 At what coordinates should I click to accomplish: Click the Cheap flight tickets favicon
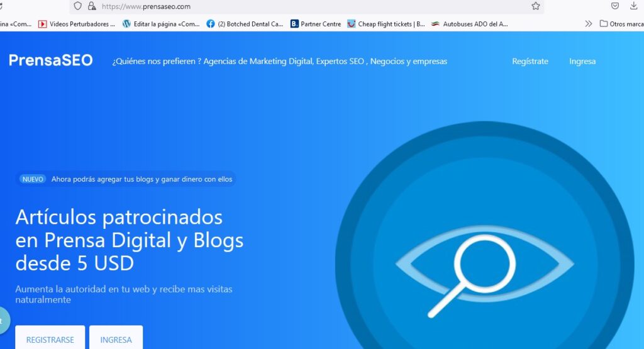click(351, 24)
